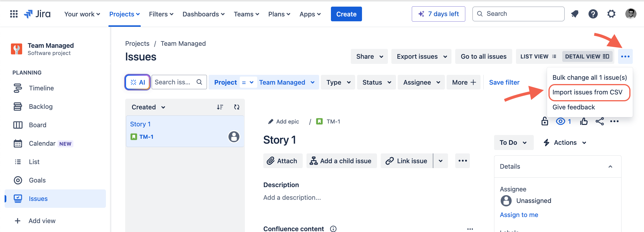Expand the Export issues dropdown
Screen dimensions: 644x232
[x=421, y=56]
